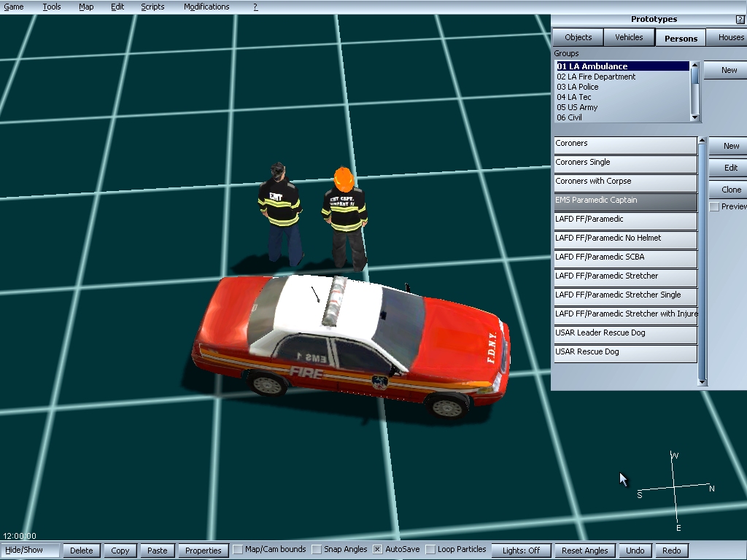Switch to the Vehicles tab
This screenshot has width=747, height=560.
(x=629, y=37)
